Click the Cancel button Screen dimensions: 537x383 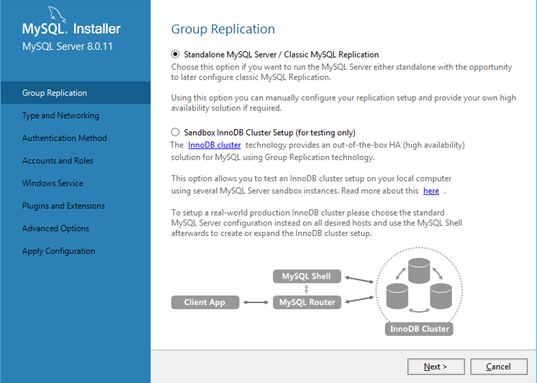point(499,367)
